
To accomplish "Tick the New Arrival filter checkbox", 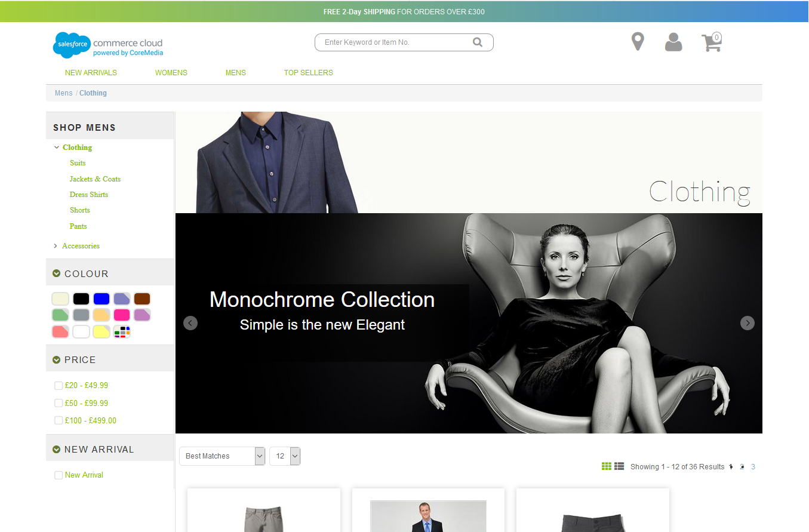I will click(59, 475).
